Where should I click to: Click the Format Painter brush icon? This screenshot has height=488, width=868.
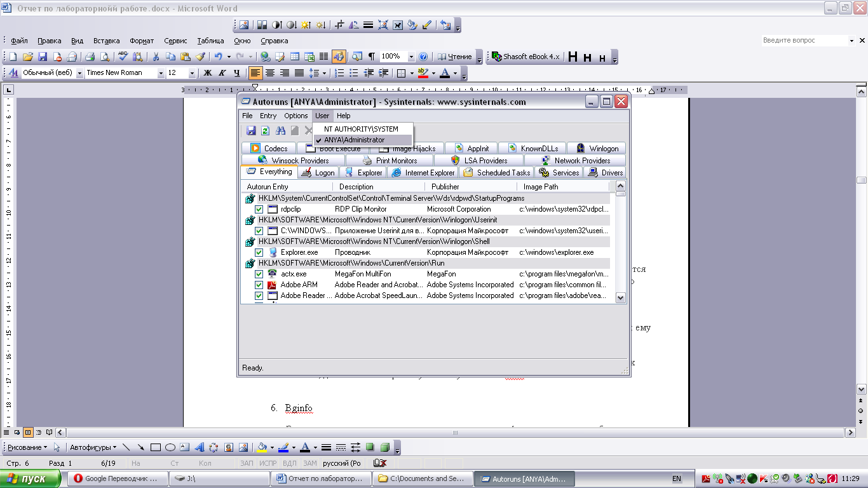[x=200, y=57]
